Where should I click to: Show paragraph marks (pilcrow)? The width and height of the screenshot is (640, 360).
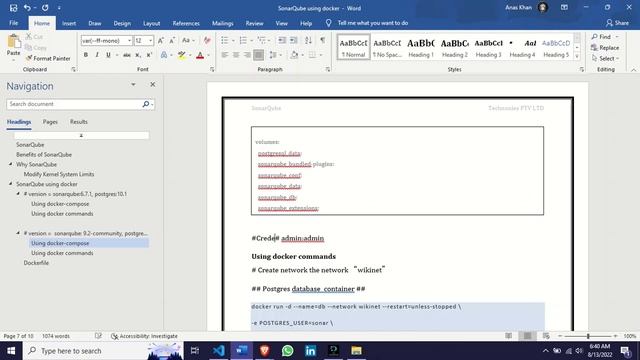click(x=322, y=40)
